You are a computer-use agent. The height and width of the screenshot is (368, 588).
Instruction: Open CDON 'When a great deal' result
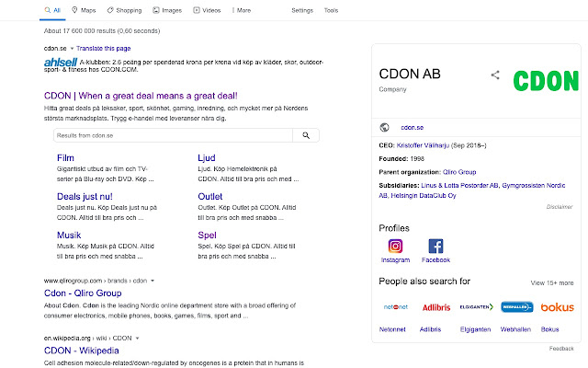tap(141, 96)
